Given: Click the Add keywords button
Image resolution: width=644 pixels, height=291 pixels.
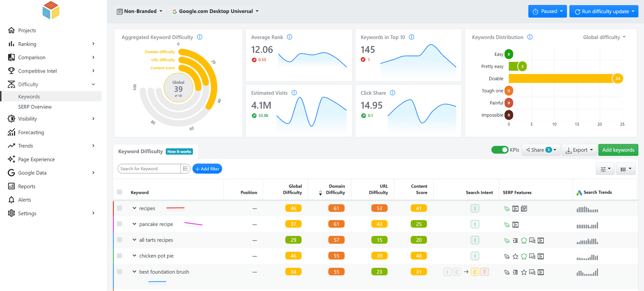Looking at the screenshot, I should point(618,150).
